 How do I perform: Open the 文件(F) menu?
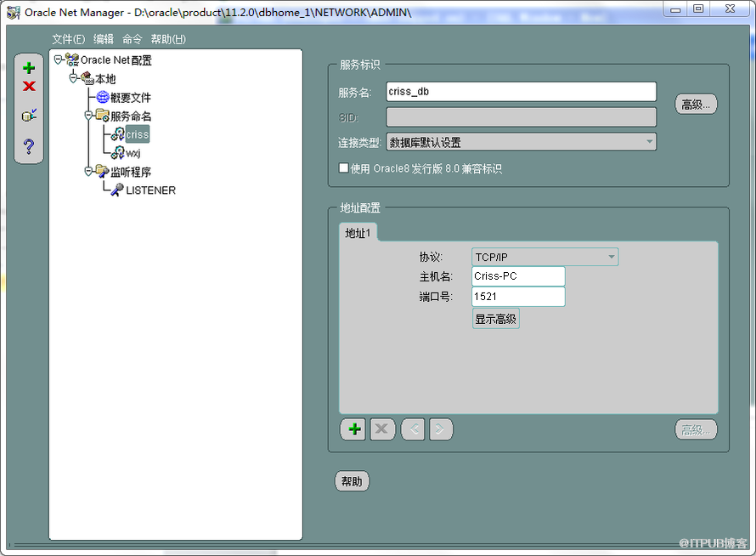(69, 39)
